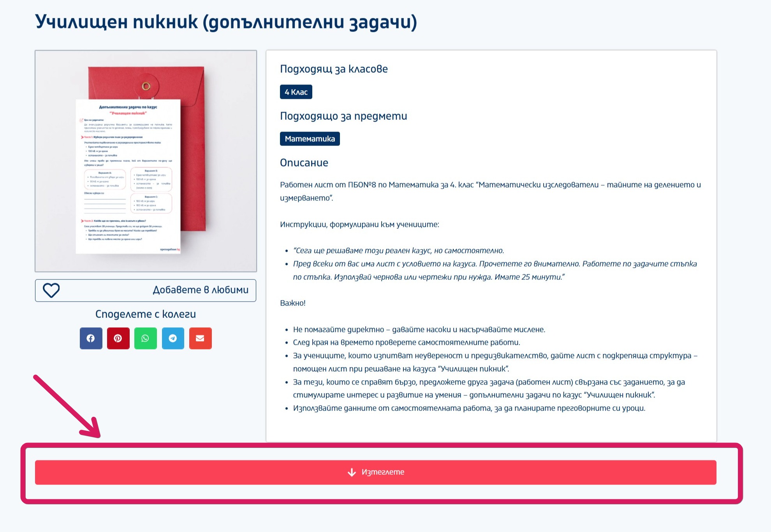
Task: Add to favorites with Добавете в любими
Action: (x=200, y=290)
